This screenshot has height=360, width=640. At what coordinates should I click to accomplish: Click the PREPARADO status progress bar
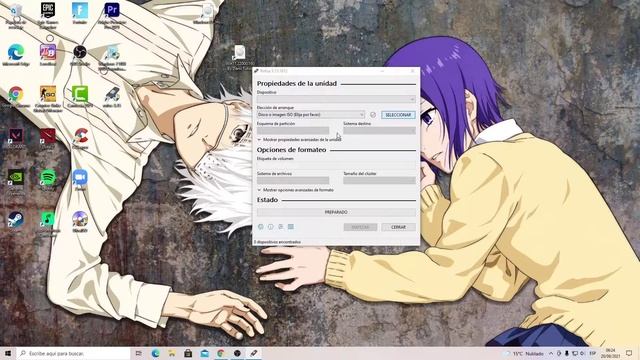(x=336, y=212)
